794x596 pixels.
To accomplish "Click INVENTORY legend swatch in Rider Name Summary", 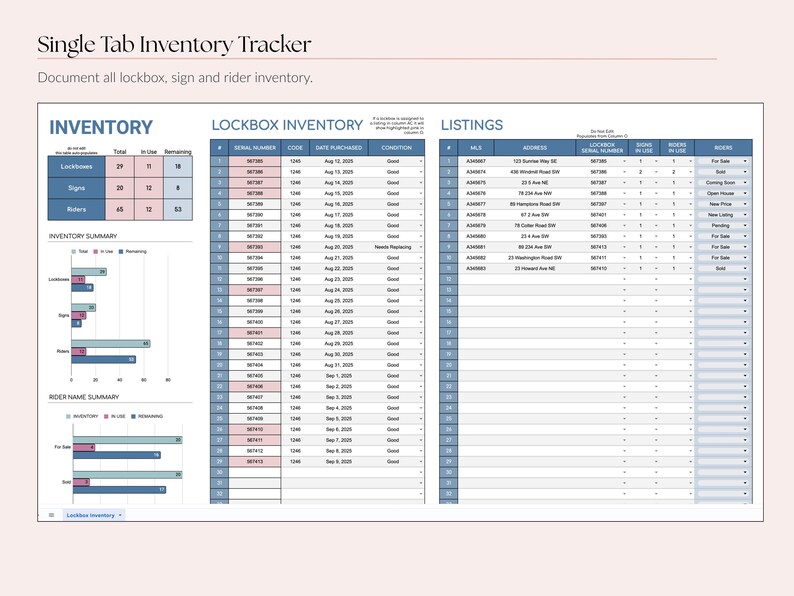I will [x=68, y=416].
